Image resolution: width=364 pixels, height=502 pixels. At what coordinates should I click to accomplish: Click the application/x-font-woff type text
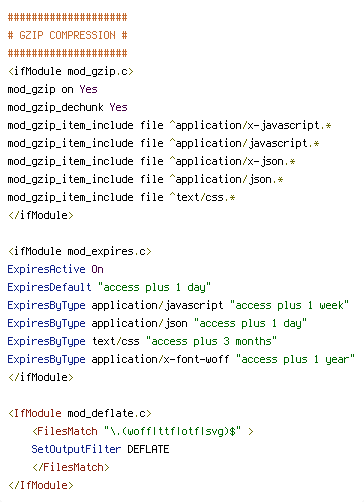click(x=161, y=359)
